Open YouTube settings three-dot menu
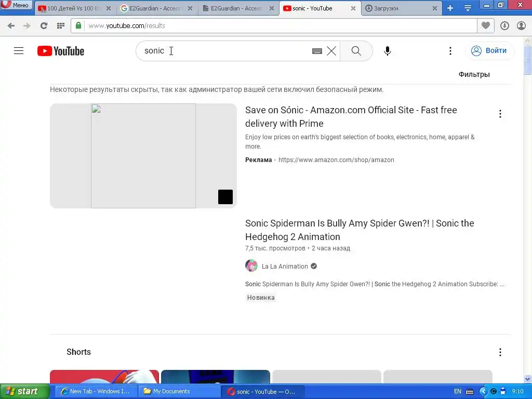Image resolution: width=532 pixels, height=399 pixels. 450,51
